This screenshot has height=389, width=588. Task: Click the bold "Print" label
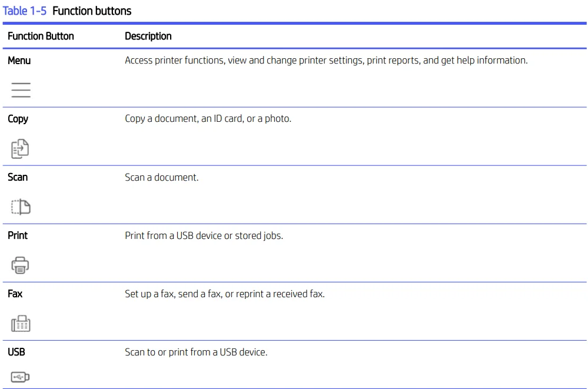tap(18, 235)
